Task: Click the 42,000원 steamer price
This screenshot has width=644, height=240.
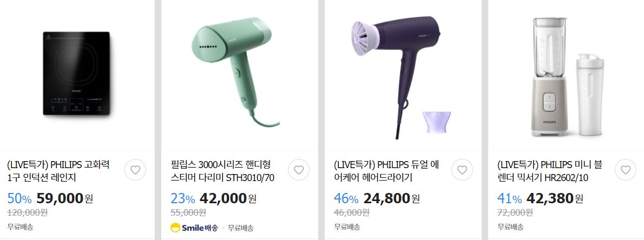Action: pos(228,198)
